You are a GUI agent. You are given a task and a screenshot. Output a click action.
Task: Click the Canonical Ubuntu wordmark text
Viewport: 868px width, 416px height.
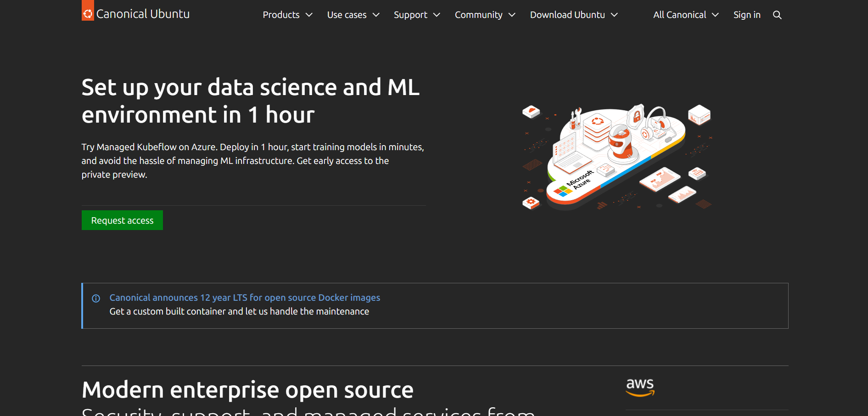coord(143,14)
